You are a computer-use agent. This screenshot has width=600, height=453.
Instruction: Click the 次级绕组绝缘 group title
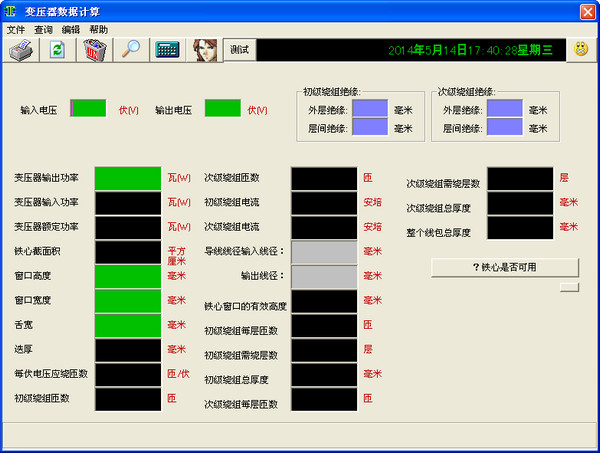466,92
